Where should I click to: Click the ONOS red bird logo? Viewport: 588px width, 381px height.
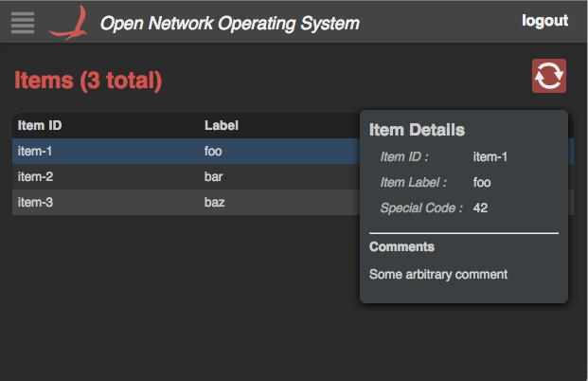coord(69,22)
